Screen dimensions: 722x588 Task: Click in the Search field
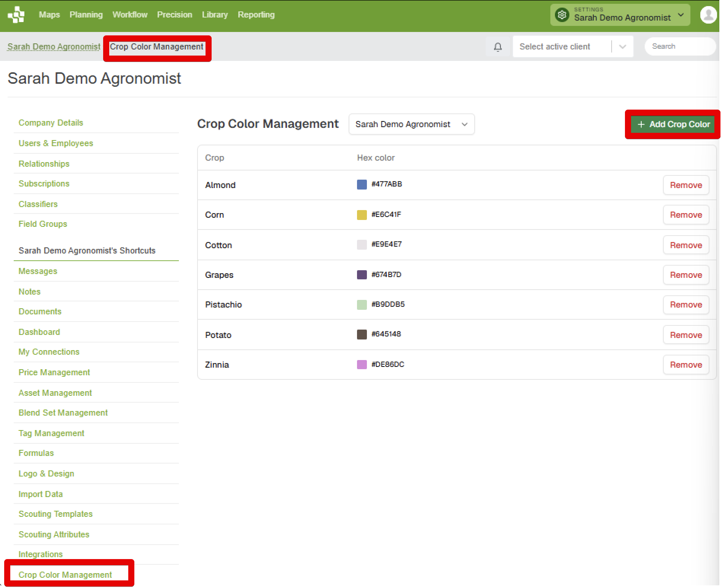point(680,46)
